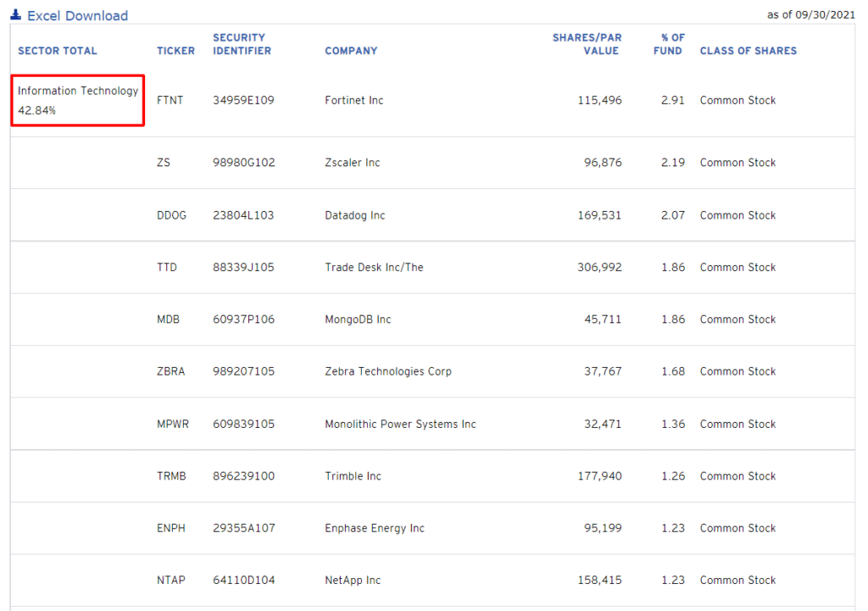Select the FTNT ticker cell
The width and height of the screenshot is (868, 611).
coord(170,100)
